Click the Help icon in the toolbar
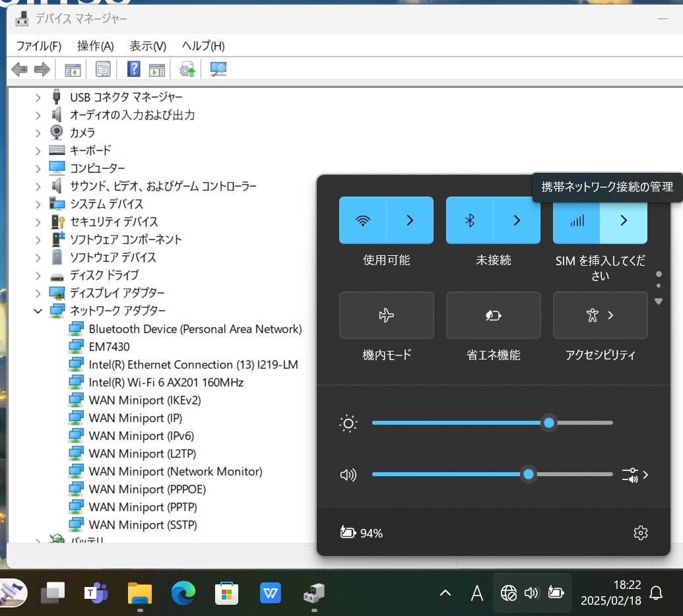This screenshot has width=683, height=616. point(133,69)
